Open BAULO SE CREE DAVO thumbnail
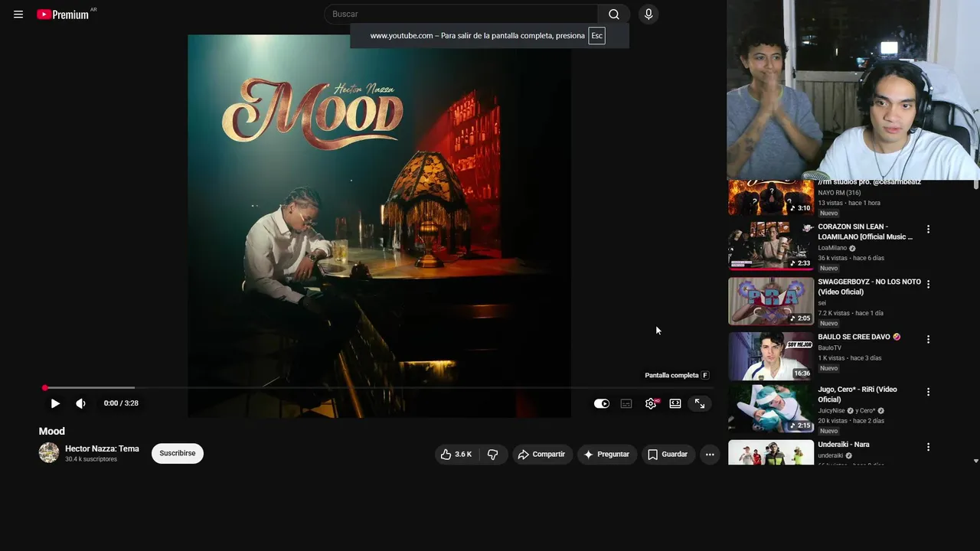 coord(771,356)
